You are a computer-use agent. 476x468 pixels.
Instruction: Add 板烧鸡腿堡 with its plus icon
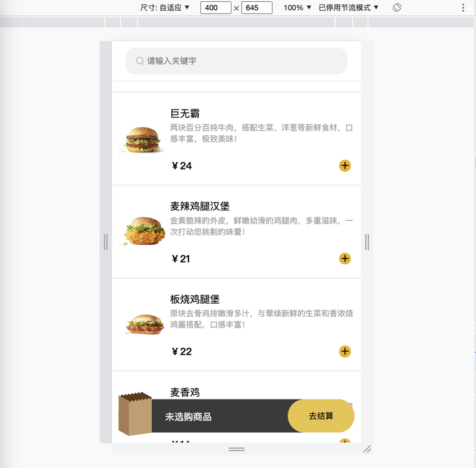pos(345,351)
